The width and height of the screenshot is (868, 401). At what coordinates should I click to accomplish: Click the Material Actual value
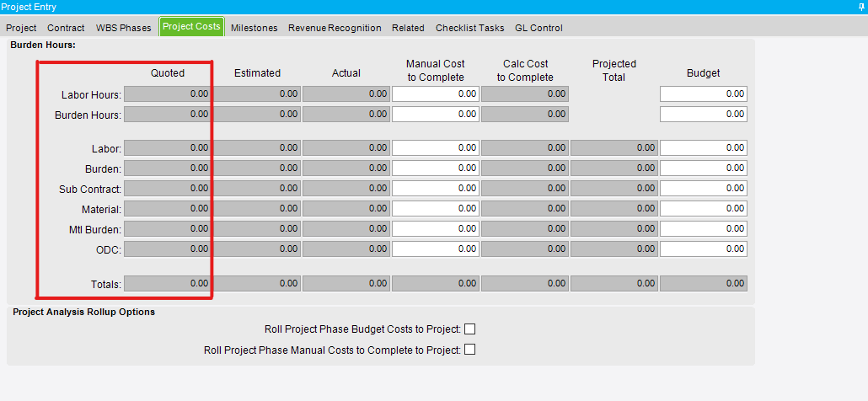(x=346, y=209)
